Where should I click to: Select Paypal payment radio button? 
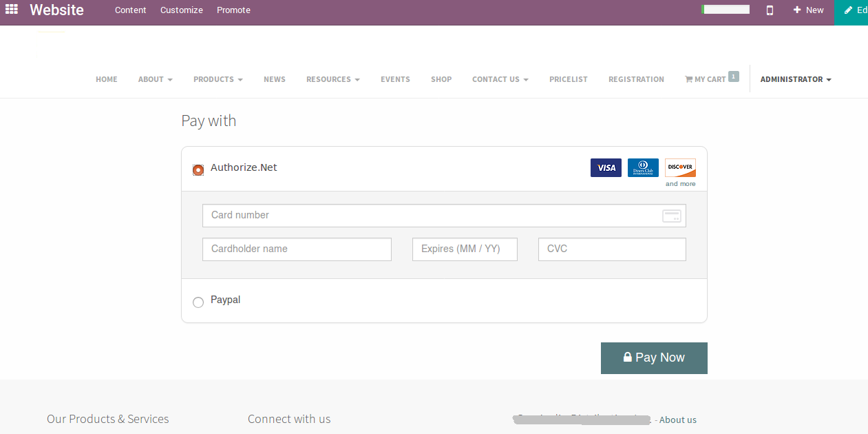[x=198, y=302]
